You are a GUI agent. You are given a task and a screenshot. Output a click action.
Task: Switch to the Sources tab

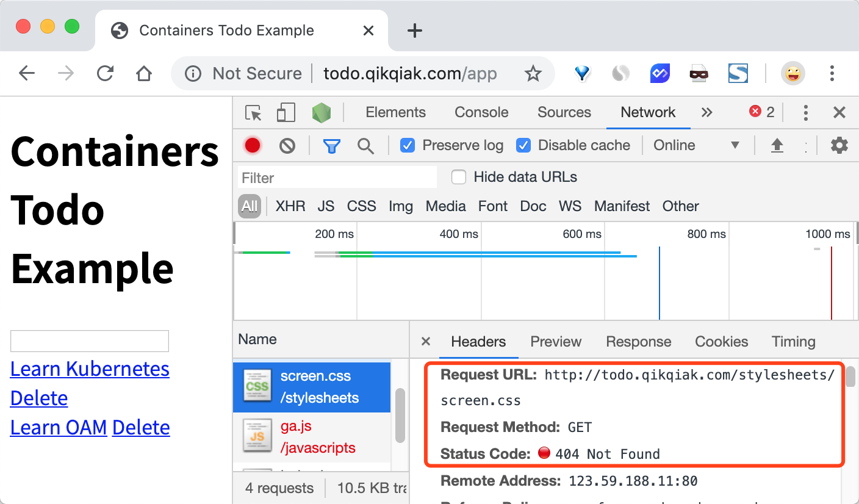coord(564,112)
